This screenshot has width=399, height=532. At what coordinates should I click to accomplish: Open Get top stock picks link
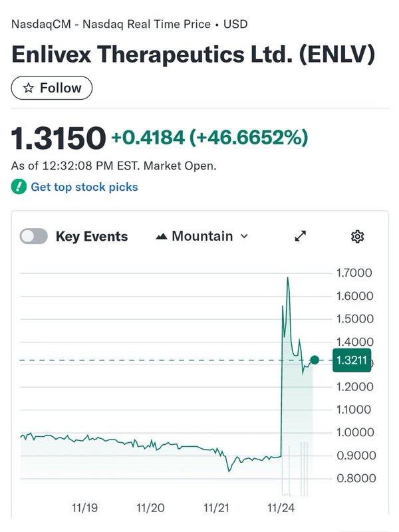[x=84, y=187]
